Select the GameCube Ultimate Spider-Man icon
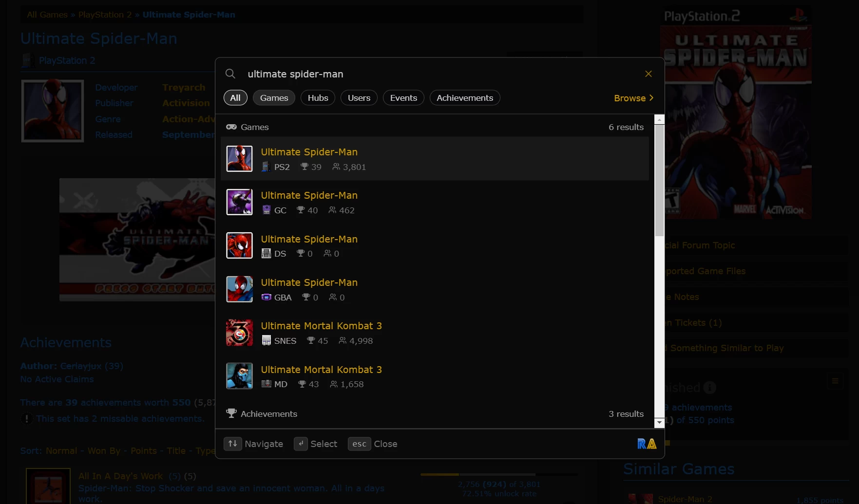Viewport: 859px width, 504px height. [239, 202]
